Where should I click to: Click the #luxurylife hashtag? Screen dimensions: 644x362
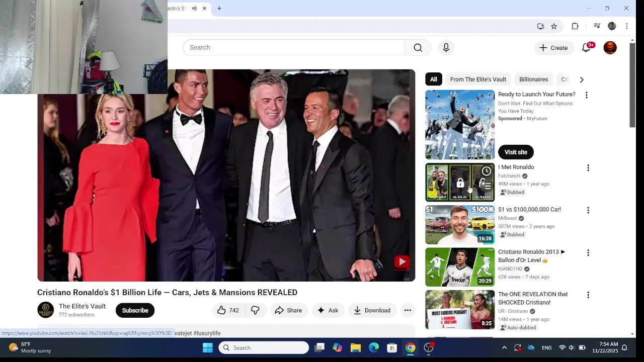tap(207, 333)
